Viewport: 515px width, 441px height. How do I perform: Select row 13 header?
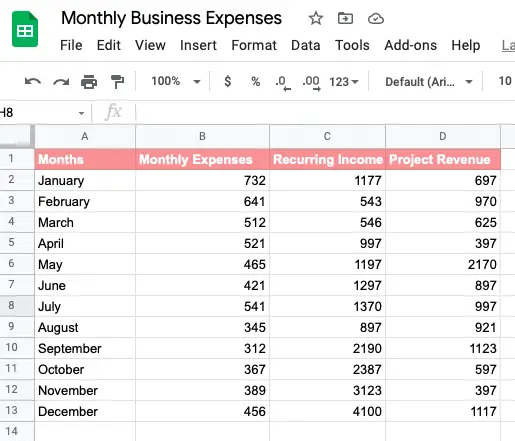tap(17, 411)
